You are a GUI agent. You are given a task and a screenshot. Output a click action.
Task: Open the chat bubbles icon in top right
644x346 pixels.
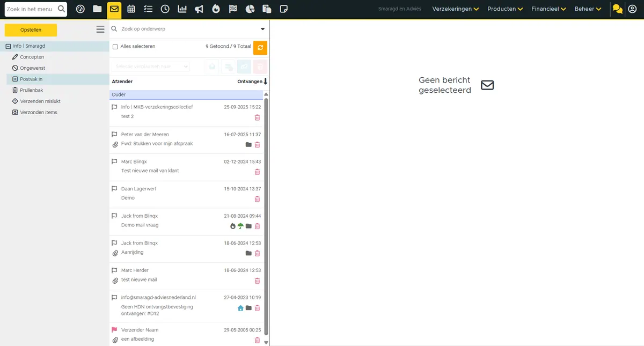click(617, 9)
